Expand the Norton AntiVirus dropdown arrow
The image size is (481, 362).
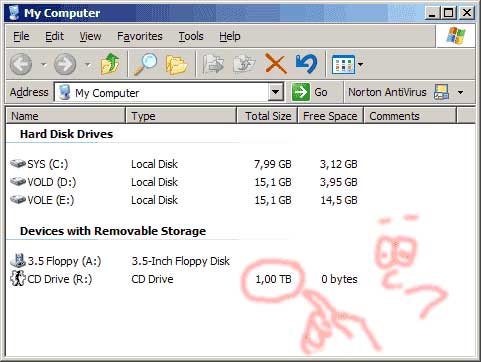(460, 92)
